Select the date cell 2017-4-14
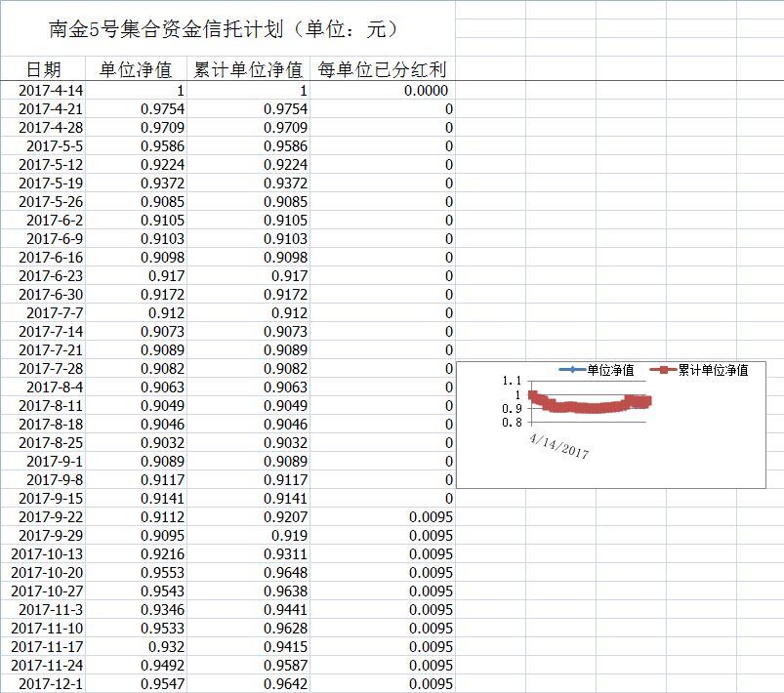 (51, 91)
